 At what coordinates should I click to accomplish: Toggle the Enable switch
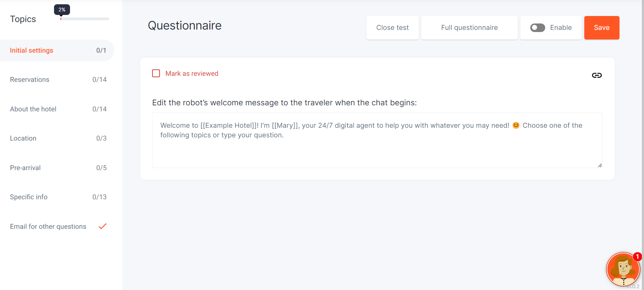pyautogui.click(x=537, y=28)
